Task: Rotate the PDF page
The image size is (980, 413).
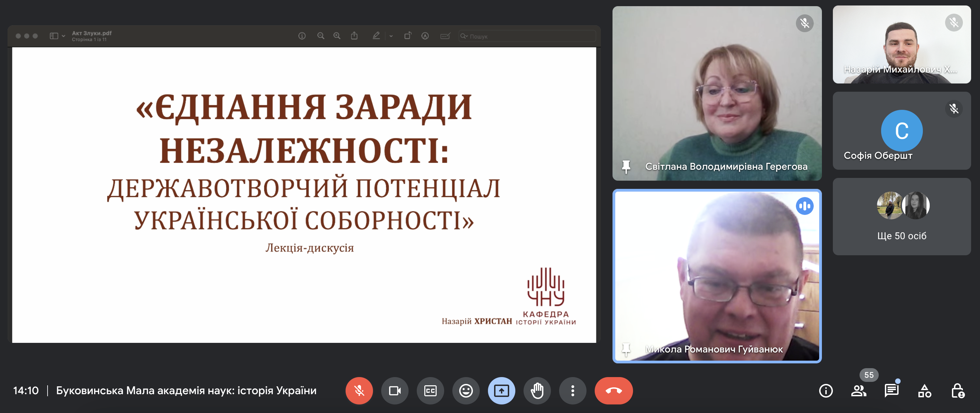Action: 408,35
